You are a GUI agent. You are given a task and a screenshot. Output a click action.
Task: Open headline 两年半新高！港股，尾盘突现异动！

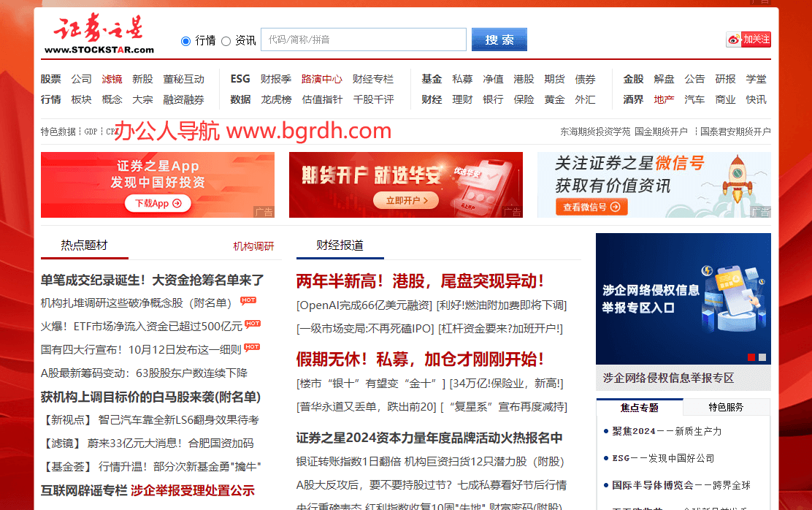point(420,281)
